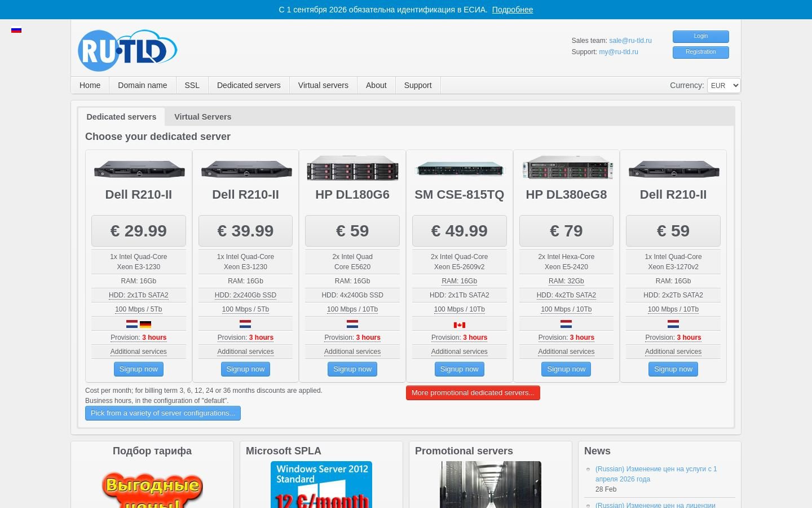Click the Login button
This screenshot has width=812, height=508.
pos(701,37)
